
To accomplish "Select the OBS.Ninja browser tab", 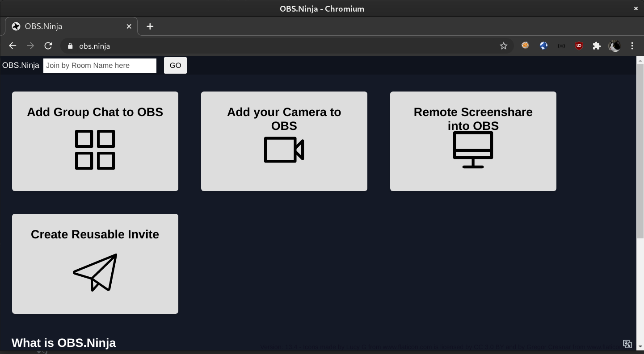I will 72,26.
